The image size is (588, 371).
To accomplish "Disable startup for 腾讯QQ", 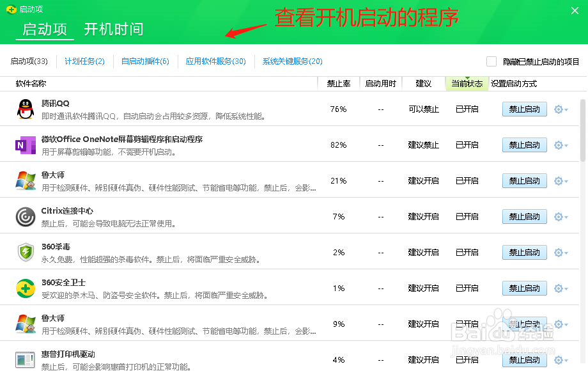I will click(x=524, y=109).
